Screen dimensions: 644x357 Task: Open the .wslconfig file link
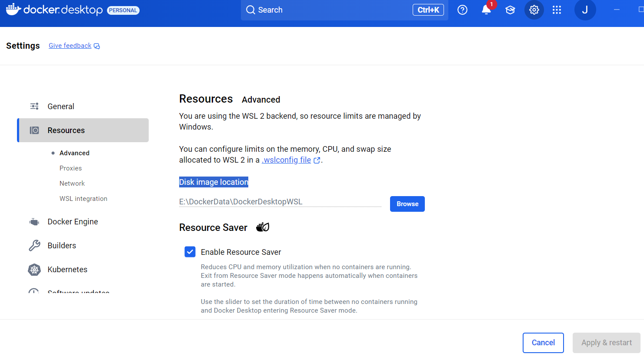coord(287,160)
